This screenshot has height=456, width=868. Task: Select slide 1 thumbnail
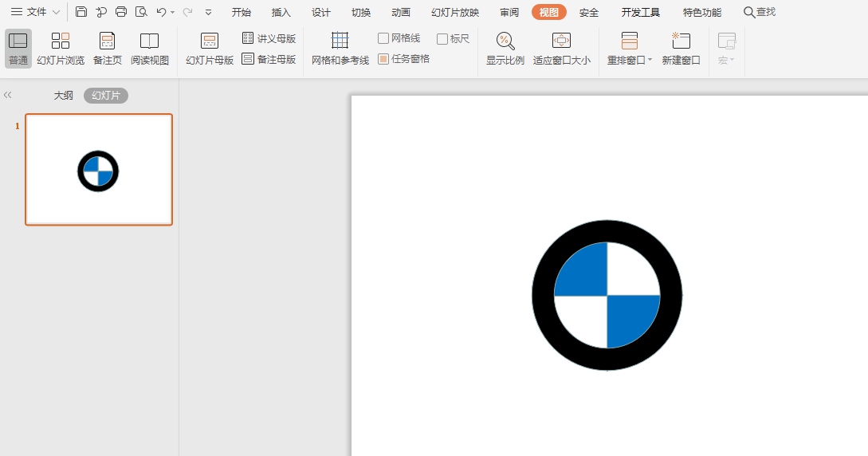99,169
